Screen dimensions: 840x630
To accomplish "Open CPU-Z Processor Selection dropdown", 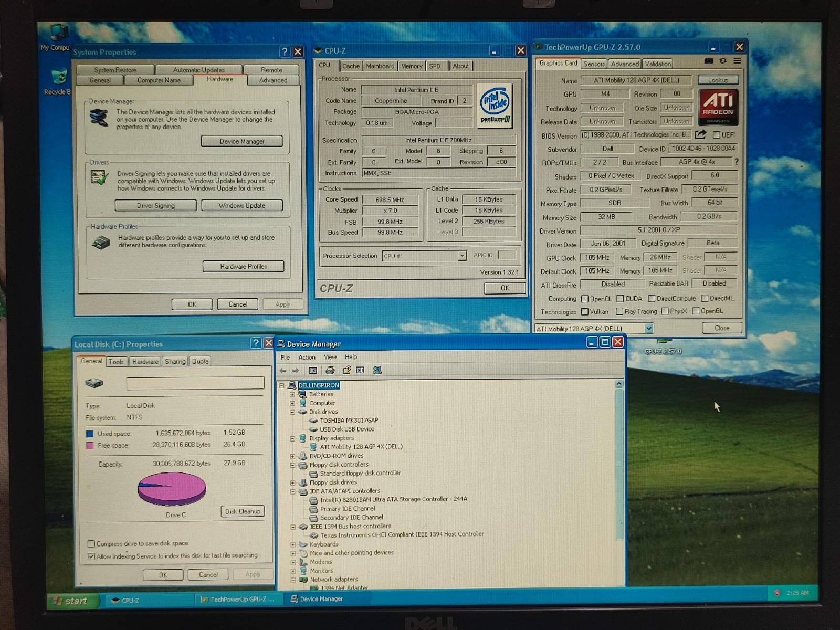I will (462, 256).
